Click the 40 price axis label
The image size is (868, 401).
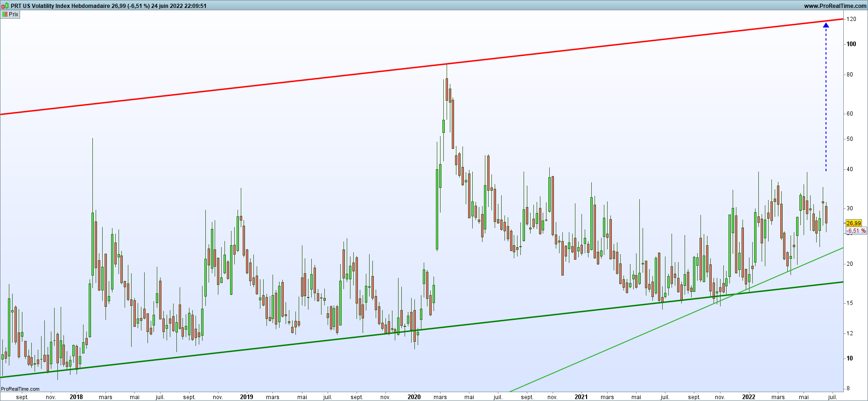(x=850, y=169)
